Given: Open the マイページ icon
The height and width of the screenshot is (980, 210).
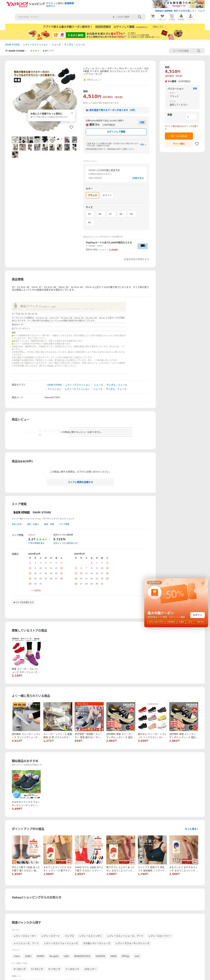Looking at the screenshot, I should 191,17.
